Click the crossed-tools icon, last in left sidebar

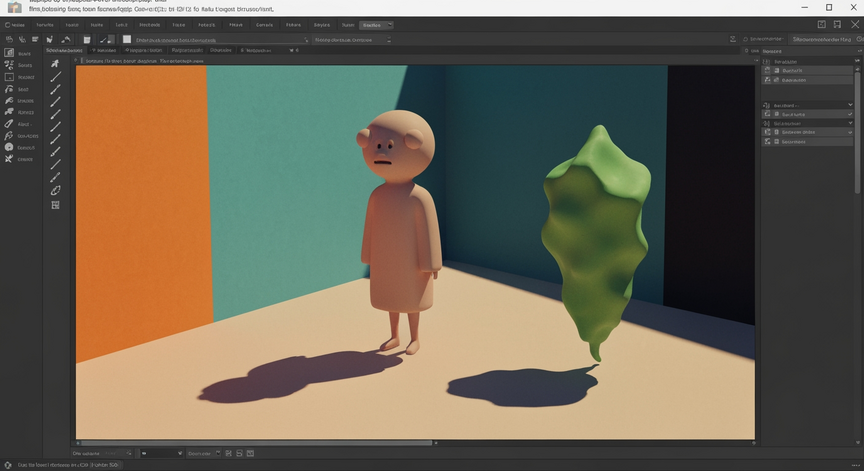(9, 159)
